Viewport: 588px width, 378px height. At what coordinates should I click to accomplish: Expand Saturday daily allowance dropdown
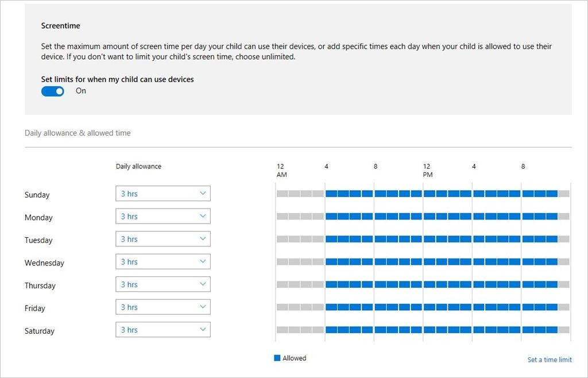[x=163, y=330]
